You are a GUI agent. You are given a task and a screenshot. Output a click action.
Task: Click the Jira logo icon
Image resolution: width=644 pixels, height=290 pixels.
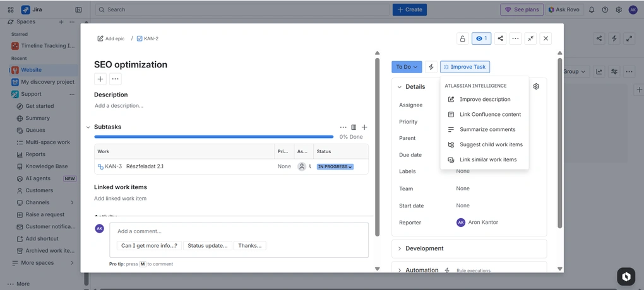25,9
